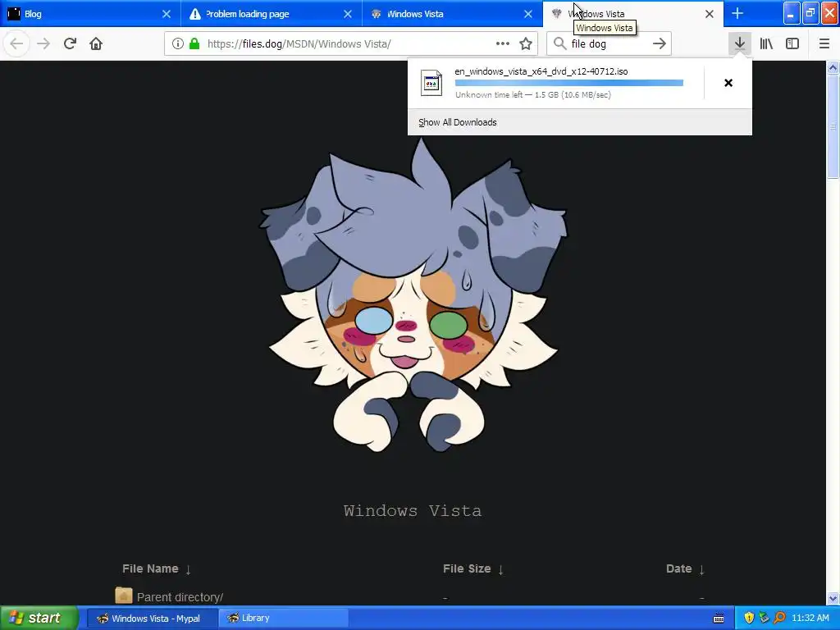
Task: Bookmark this page with the star
Action: point(526,44)
